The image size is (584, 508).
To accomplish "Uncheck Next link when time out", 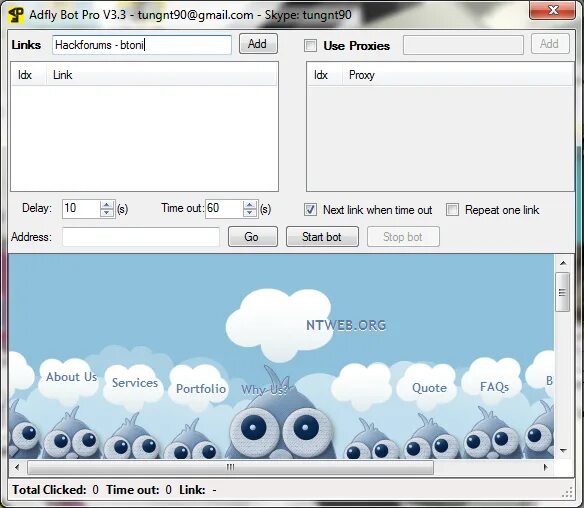I will (310, 210).
